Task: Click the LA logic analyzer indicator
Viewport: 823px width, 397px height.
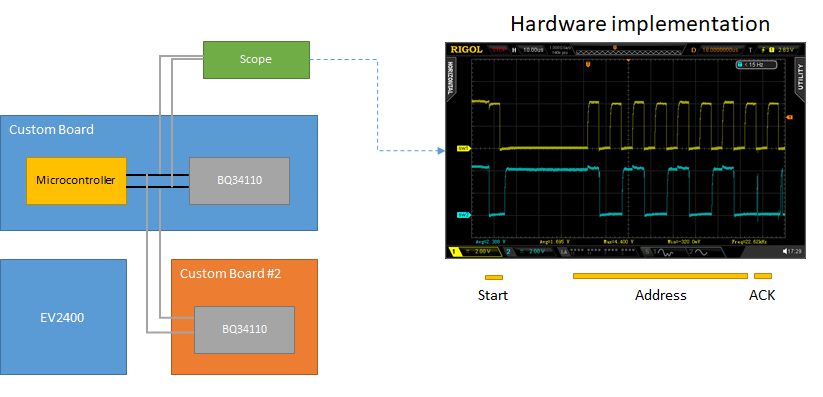Action: point(564,252)
